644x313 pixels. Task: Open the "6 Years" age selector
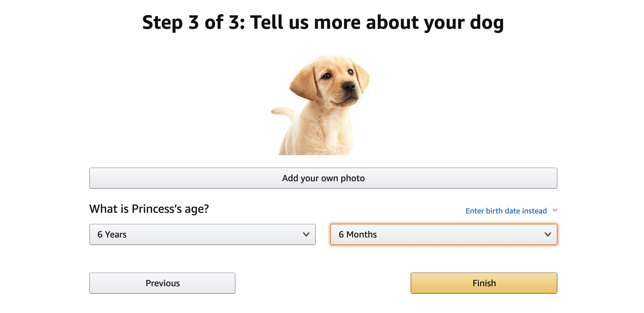click(x=202, y=235)
